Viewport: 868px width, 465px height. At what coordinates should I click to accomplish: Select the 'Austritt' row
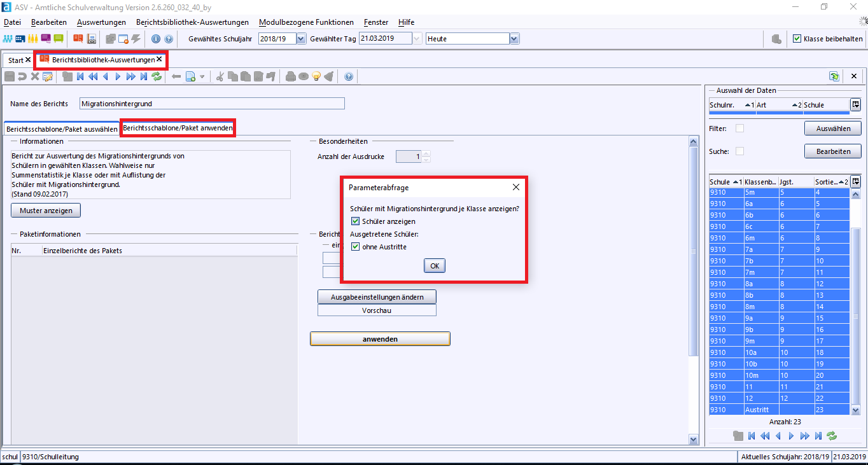click(x=780, y=410)
